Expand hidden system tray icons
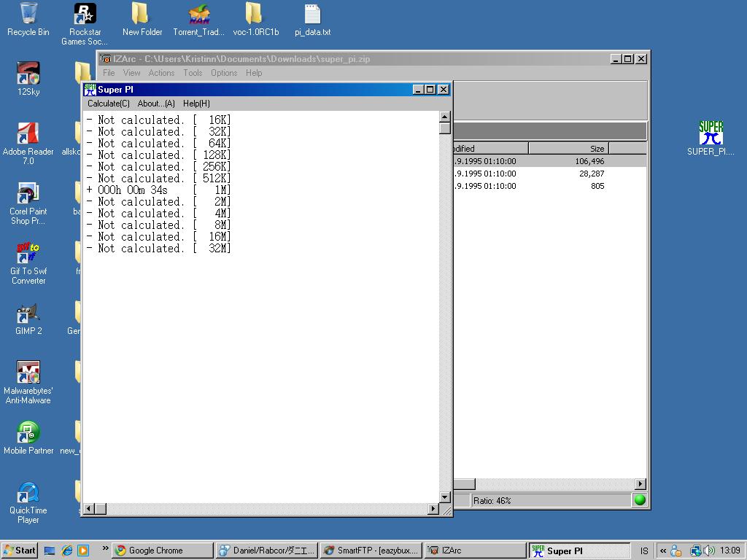 click(662, 551)
